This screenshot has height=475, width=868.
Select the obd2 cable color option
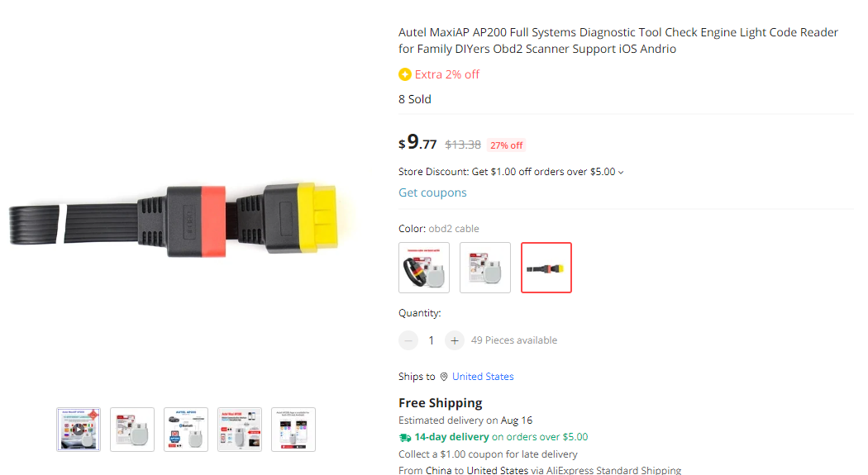coord(546,268)
